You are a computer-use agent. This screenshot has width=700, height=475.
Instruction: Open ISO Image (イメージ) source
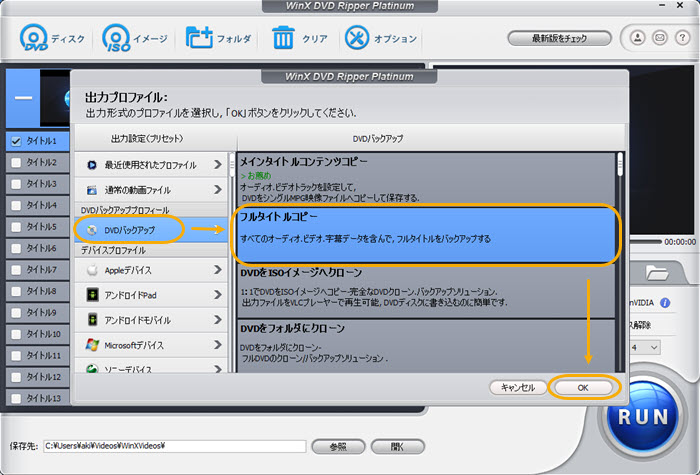(116, 38)
